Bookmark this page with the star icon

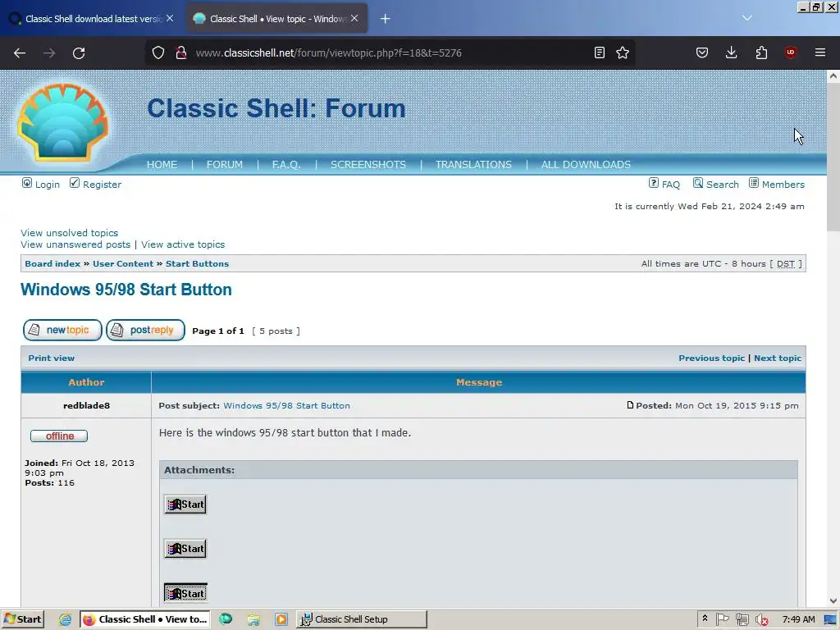(623, 52)
